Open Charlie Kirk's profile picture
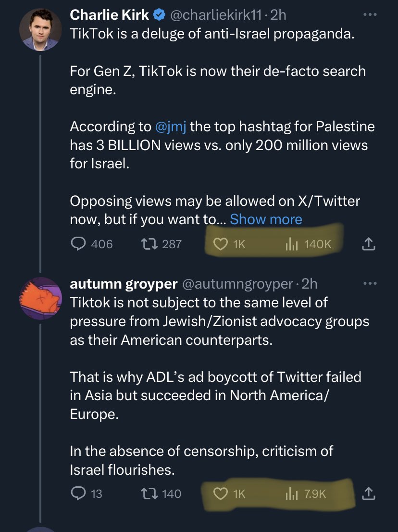 pos(40,30)
